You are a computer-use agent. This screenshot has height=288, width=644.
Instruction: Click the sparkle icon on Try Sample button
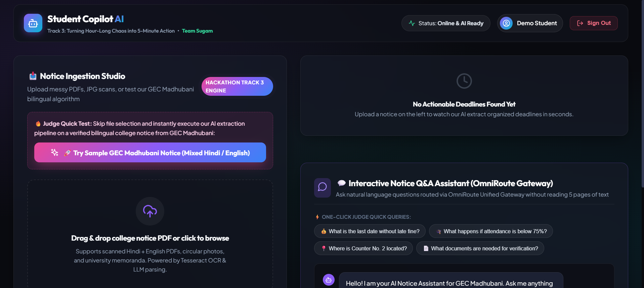click(54, 153)
